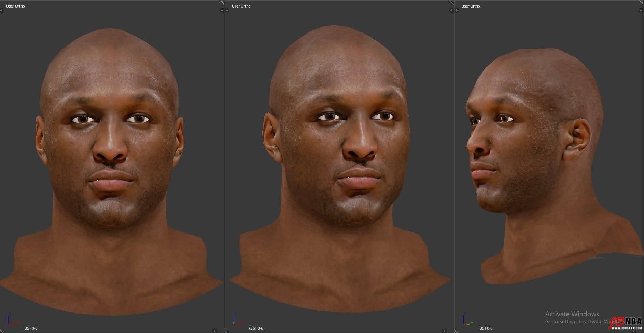Click the split-area corner widget atop left viewport

coord(222,2)
